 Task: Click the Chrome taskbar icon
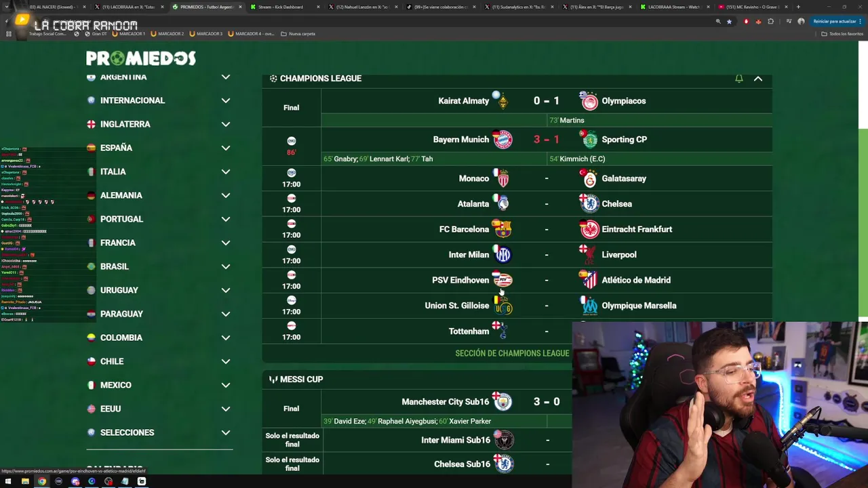[x=42, y=481]
